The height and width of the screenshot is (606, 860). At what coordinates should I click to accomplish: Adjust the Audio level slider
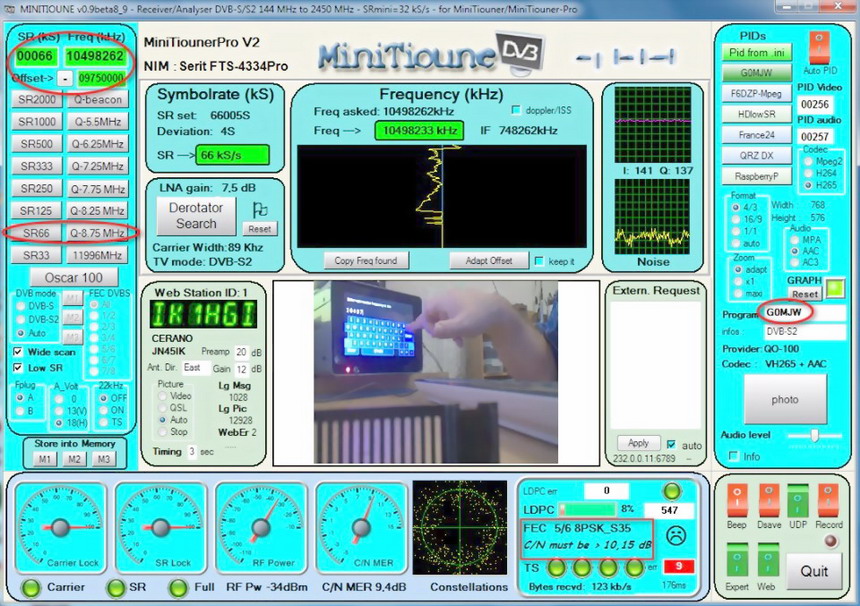click(814, 435)
